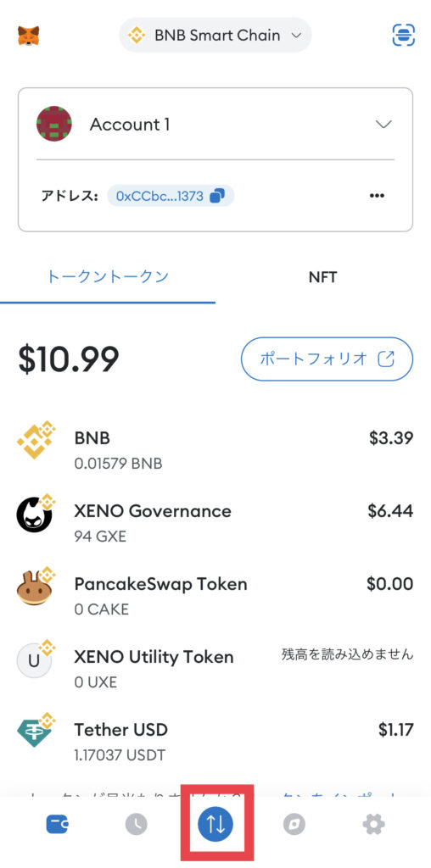Expand the BNB Smart Chain network selector
This screenshot has width=431, height=868.
(x=215, y=36)
